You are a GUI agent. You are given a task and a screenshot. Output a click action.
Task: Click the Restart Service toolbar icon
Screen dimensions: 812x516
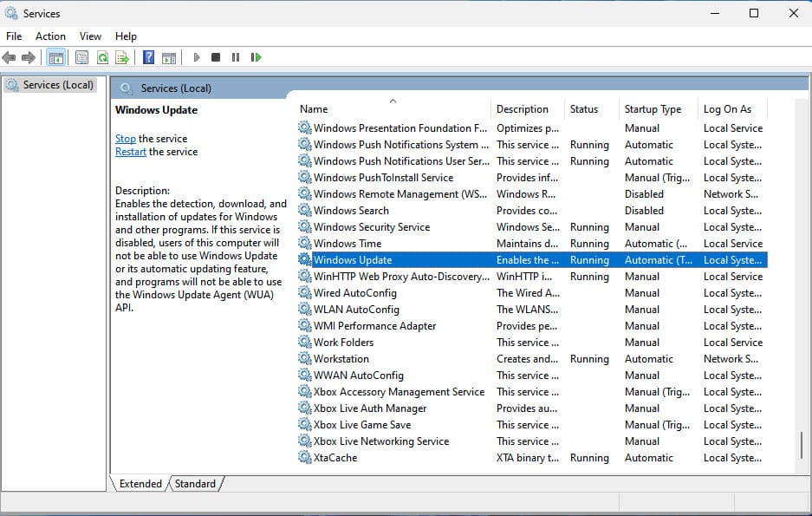point(256,57)
